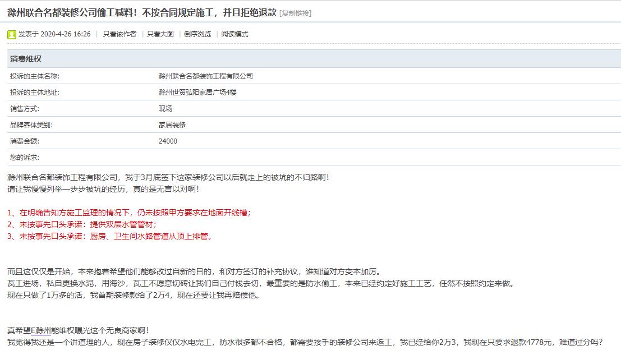
Task: Click red complaint item 2 about 双层水管管材
Action: (82, 224)
